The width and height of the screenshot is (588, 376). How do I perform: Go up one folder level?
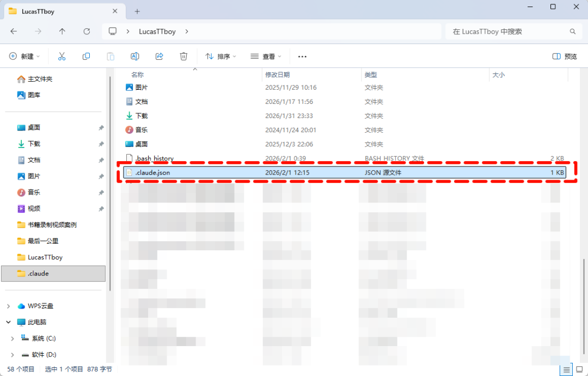pyautogui.click(x=62, y=32)
